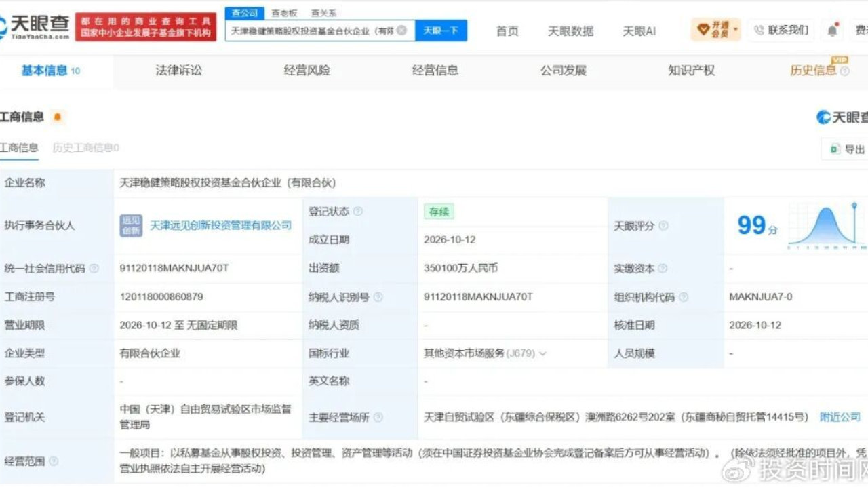Select the 查公司 search tab
Screen dimensions: 868x487
pos(245,13)
